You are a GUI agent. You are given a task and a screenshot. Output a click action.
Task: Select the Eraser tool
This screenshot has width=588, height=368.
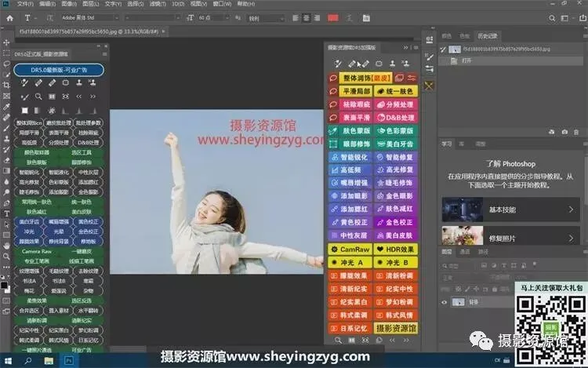pos(6,160)
